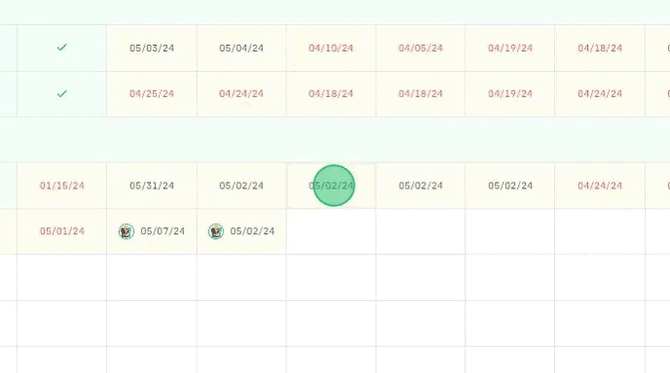The image size is (670, 373).
Task: Click the green highlighted 05/02/24 cell
Action: pyautogui.click(x=331, y=185)
